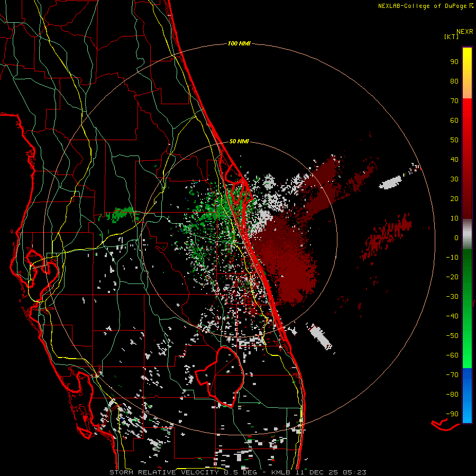This screenshot has width=476, height=476.
Task: Click the gray elongated echo southeast offshore
Action: tap(321, 337)
